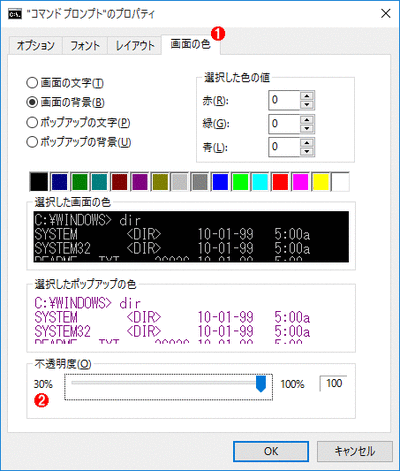Confirm with the OK button
The width and height of the screenshot is (400, 471).
pos(271,451)
